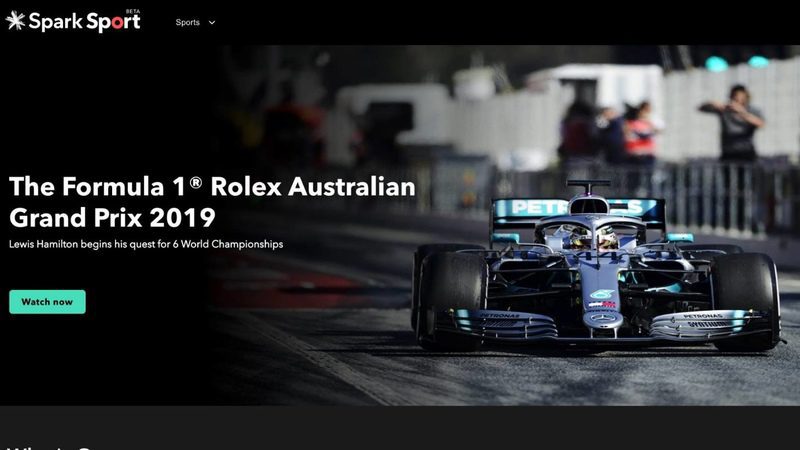This screenshot has height=450, width=800.
Task: Click the Spark Sport starburst logo icon
Action: click(x=15, y=21)
